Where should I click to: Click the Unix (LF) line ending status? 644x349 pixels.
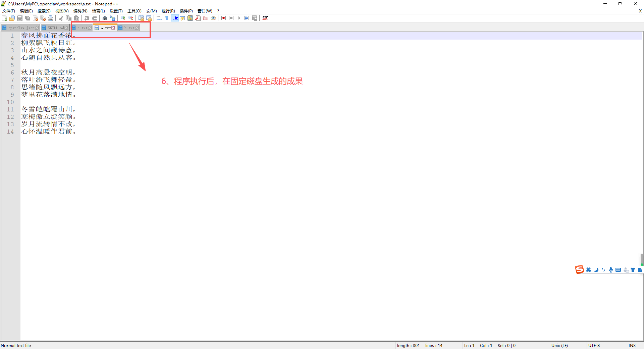(x=559, y=345)
